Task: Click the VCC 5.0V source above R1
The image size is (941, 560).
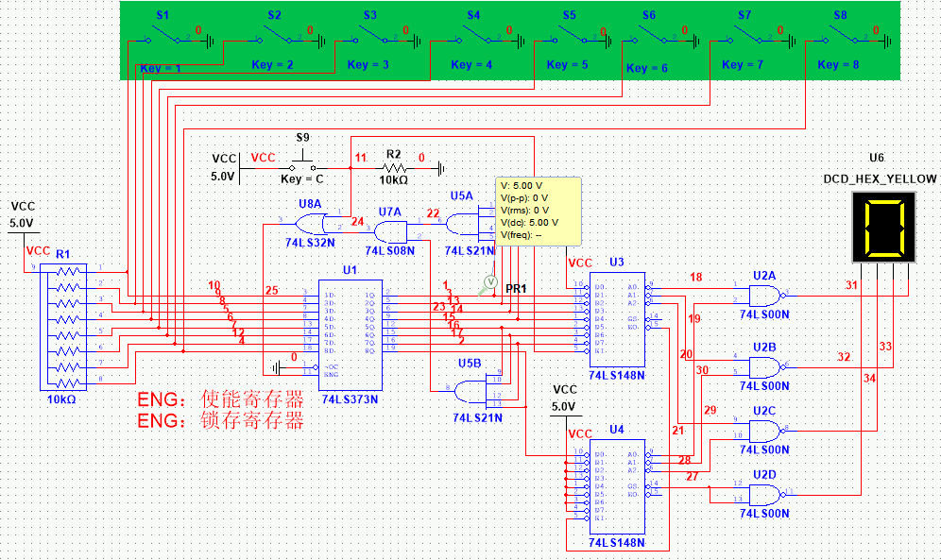Action: point(23,223)
